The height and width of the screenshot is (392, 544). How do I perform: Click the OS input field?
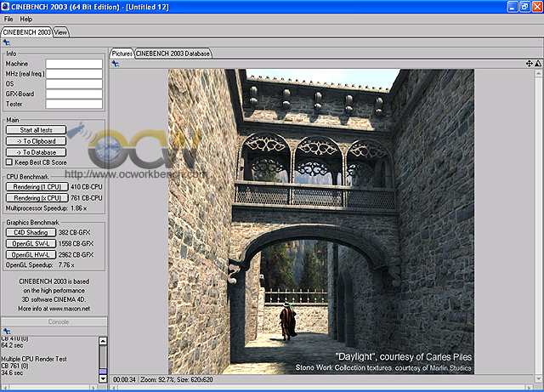click(x=74, y=83)
